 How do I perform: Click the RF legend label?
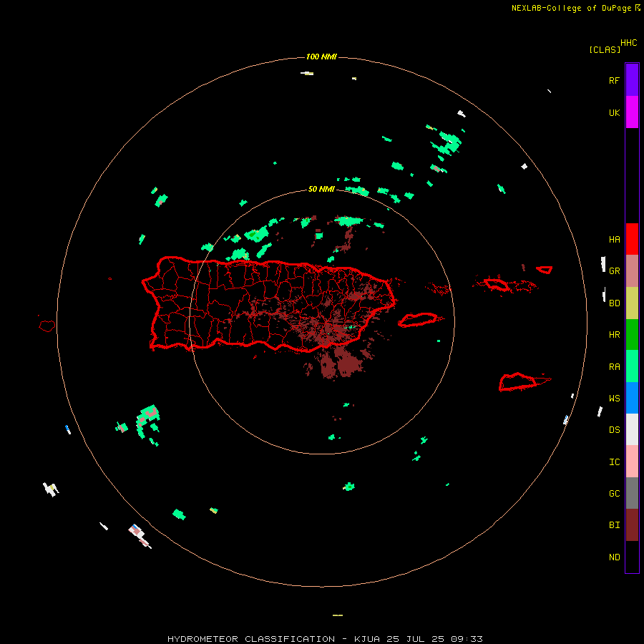tap(615, 80)
